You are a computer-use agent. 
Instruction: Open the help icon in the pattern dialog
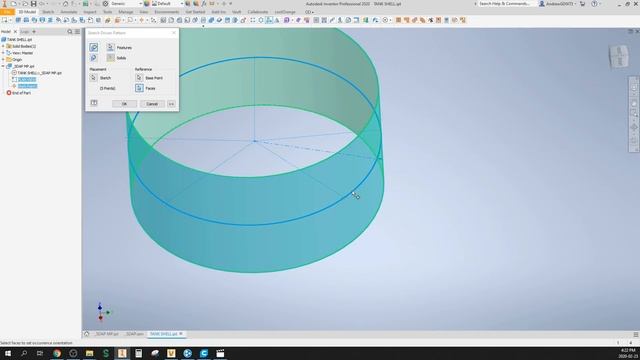(x=94, y=103)
